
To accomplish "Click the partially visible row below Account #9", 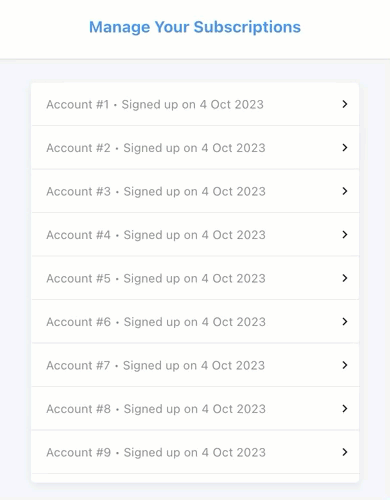I will click(x=195, y=478).
